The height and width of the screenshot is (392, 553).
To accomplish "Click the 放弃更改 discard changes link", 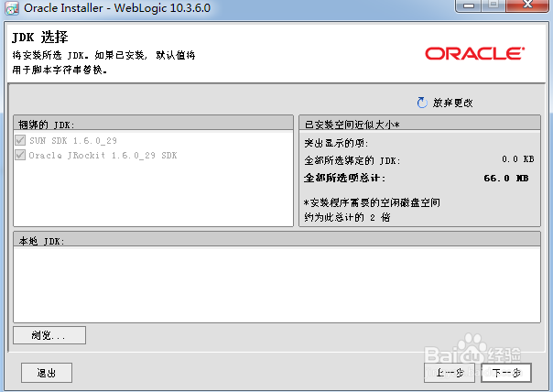I will (x=452, y=103).
